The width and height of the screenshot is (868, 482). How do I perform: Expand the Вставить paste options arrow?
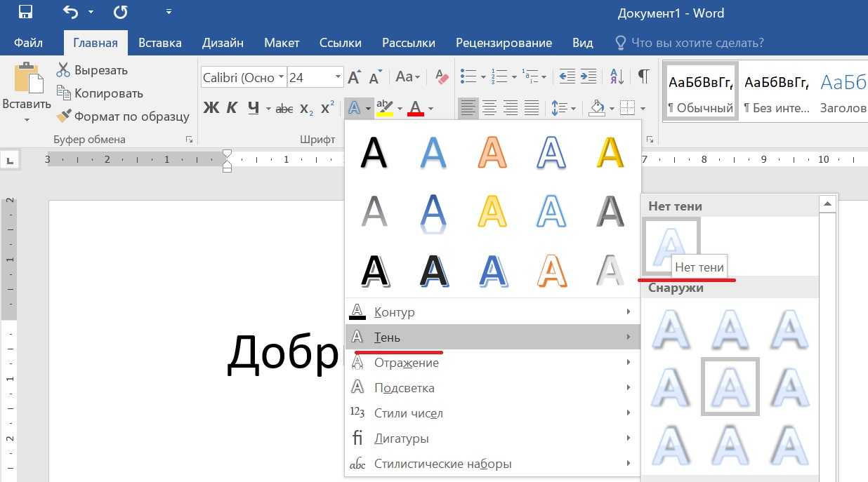pos(27,120)
